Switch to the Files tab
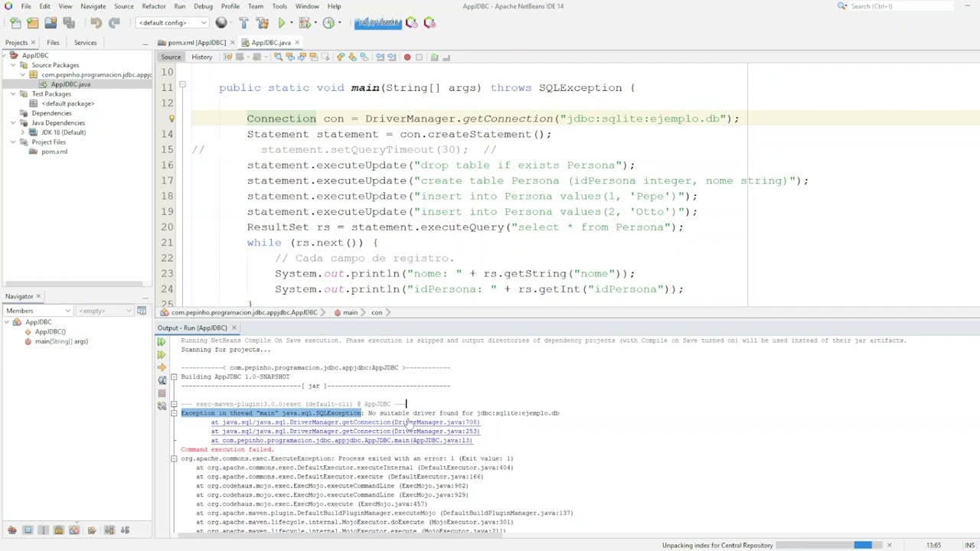This screenshot has width=980, height=551. [53, 43]
